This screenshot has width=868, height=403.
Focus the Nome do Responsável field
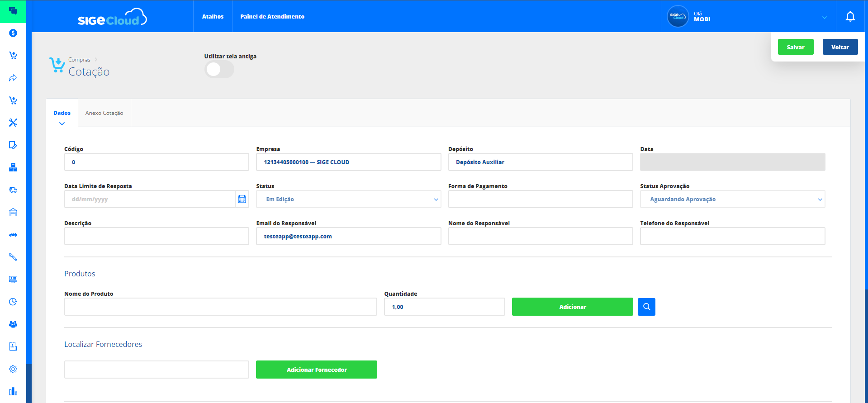pos(541,236)
